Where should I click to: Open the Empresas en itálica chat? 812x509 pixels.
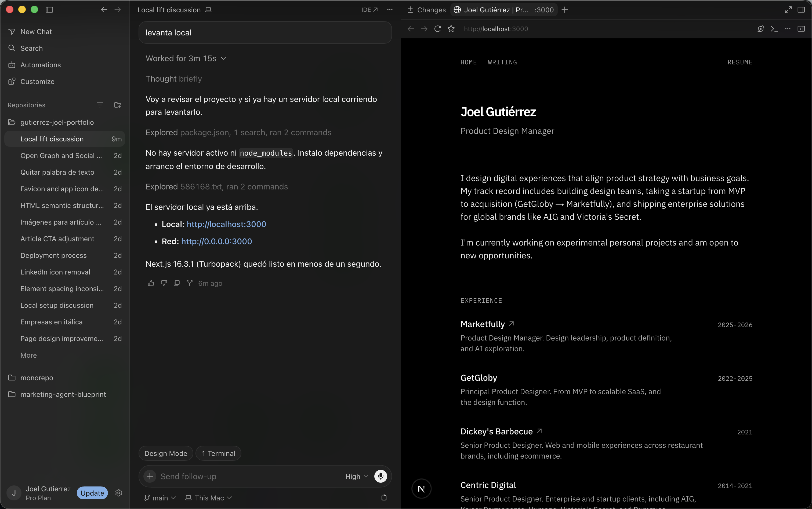(x=65, y=322)
